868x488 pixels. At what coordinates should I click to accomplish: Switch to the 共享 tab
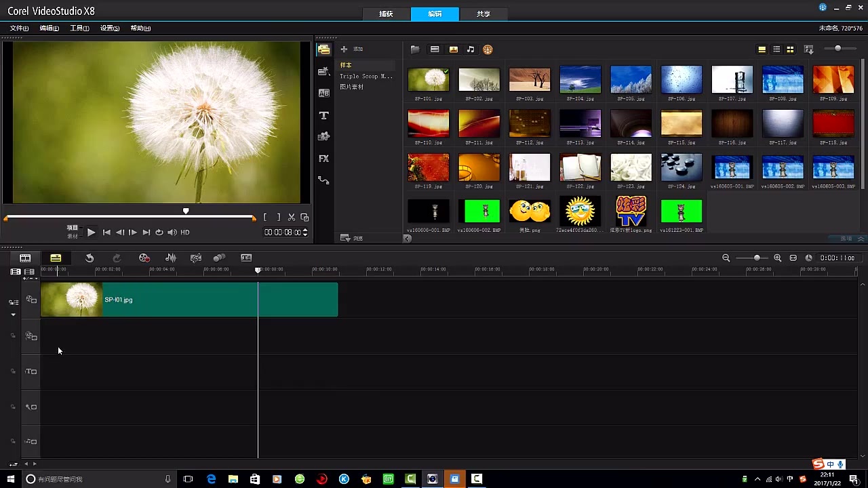click(x=483, y=14)
